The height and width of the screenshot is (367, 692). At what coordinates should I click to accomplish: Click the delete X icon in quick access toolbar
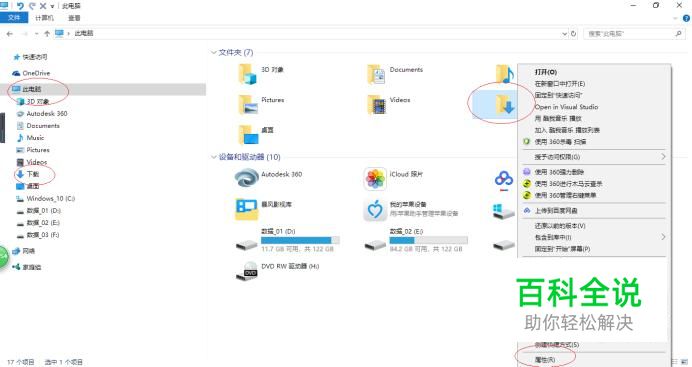pyautogui.click(x=43, y=6)
